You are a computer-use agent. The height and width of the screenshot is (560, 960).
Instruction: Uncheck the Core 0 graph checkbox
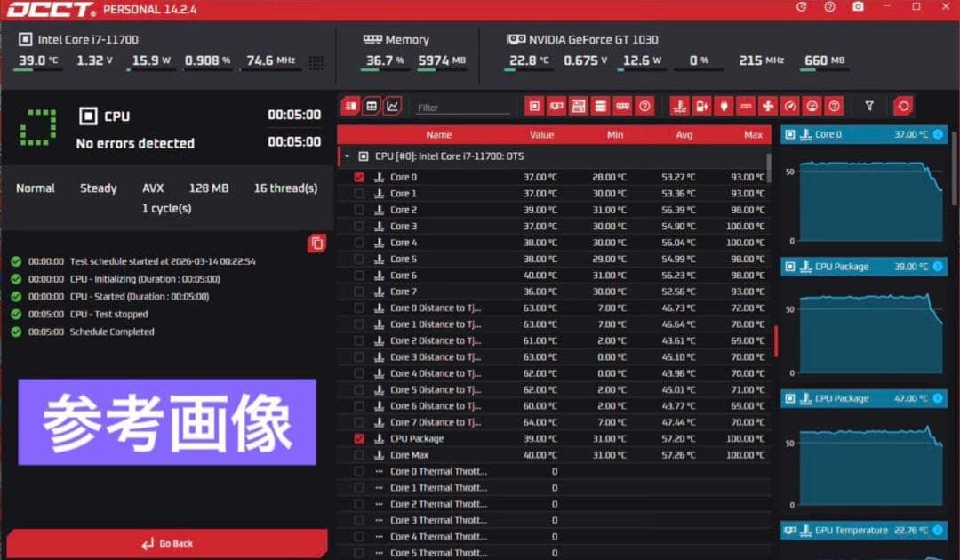coord(359,177)
